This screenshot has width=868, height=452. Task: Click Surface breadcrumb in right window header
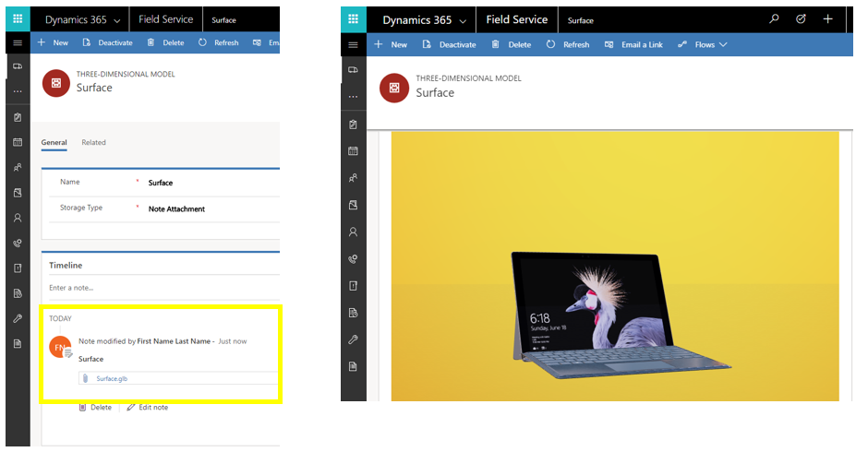tap(580, 20)
